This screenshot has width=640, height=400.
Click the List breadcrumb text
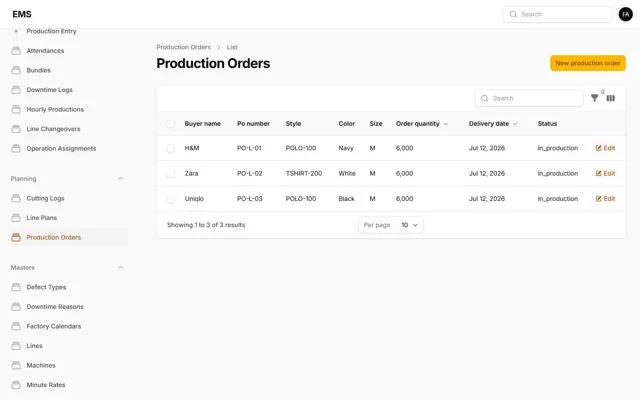[232, 47]
